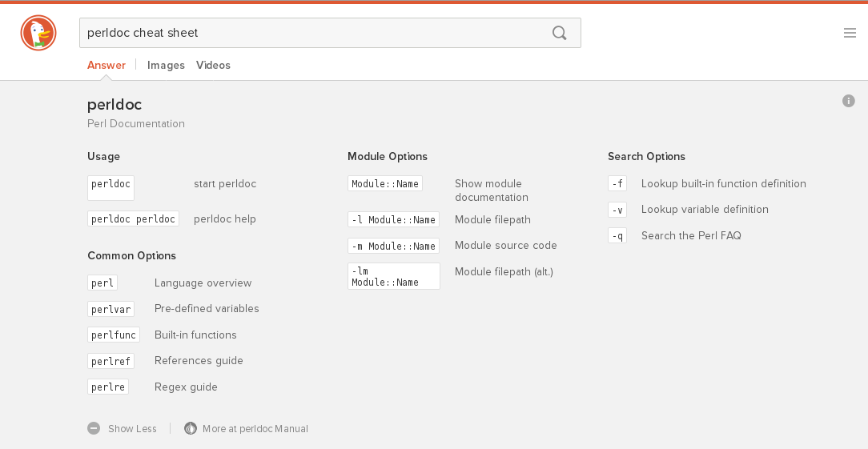The height and width of the screenshot is (449, 868).
Task: Select the Answer tab
Action: [106, 65]
